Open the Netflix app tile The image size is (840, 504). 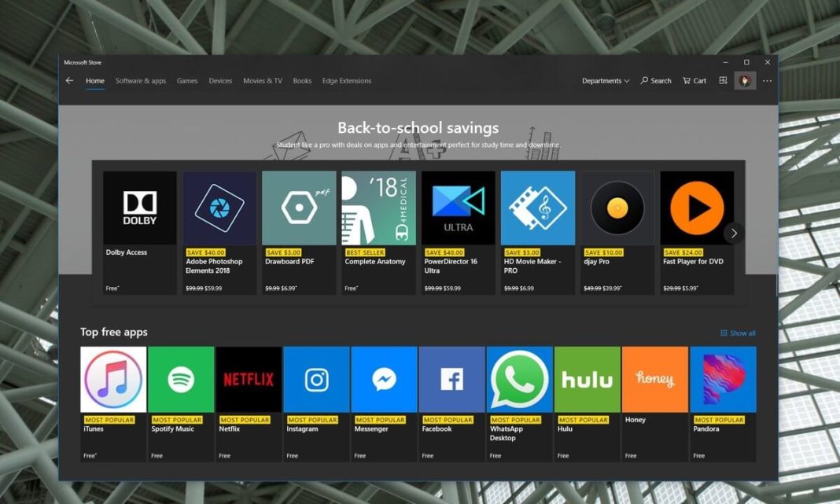248,378
